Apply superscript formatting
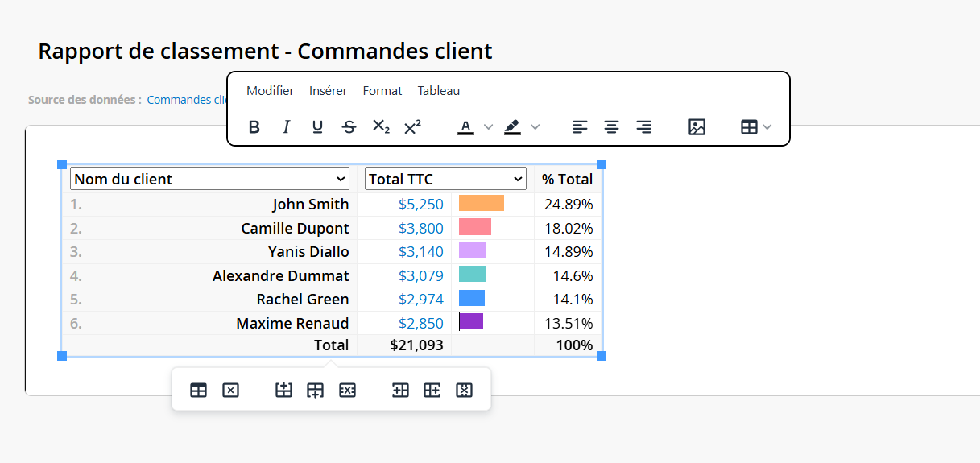Screen dimensions: 980x463 pyautogui.click(x=412, y=127)
